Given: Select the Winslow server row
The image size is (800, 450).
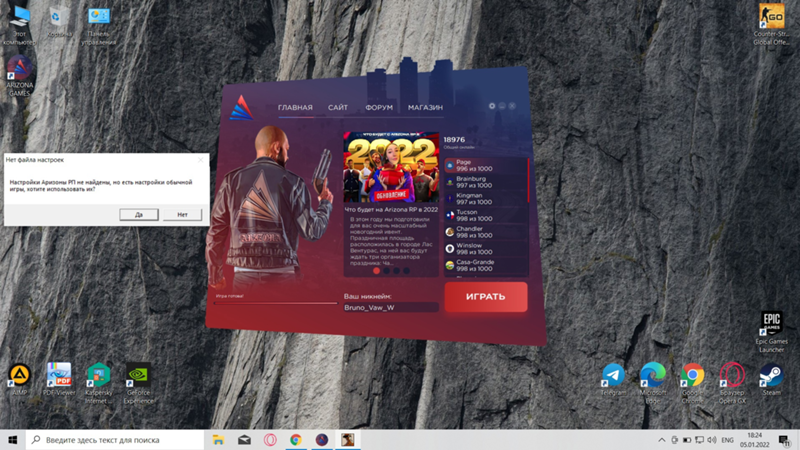Looking at the screenshot, I should click(485, 249).
